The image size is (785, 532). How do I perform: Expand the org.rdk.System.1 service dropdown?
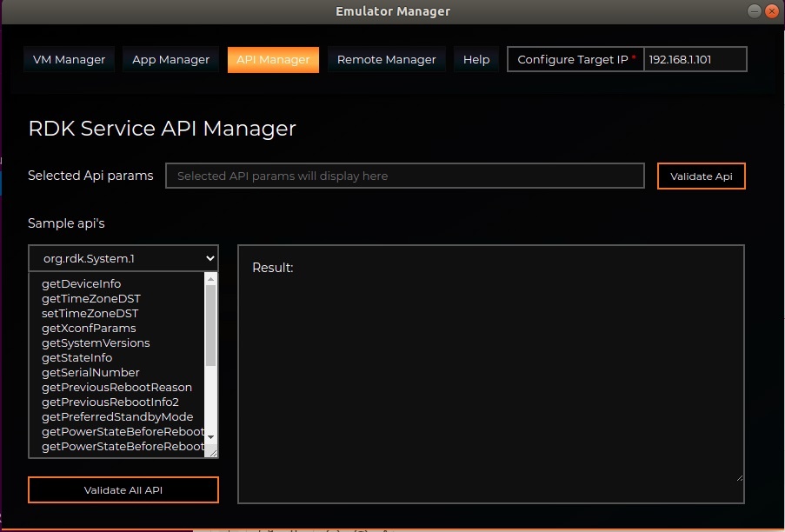point(123,258)
